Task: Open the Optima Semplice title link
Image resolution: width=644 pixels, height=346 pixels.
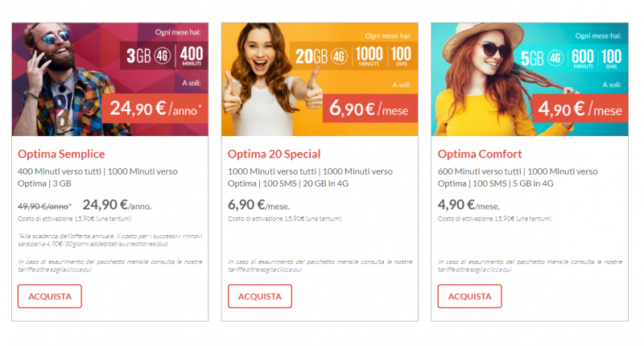Action: point(61,154)
